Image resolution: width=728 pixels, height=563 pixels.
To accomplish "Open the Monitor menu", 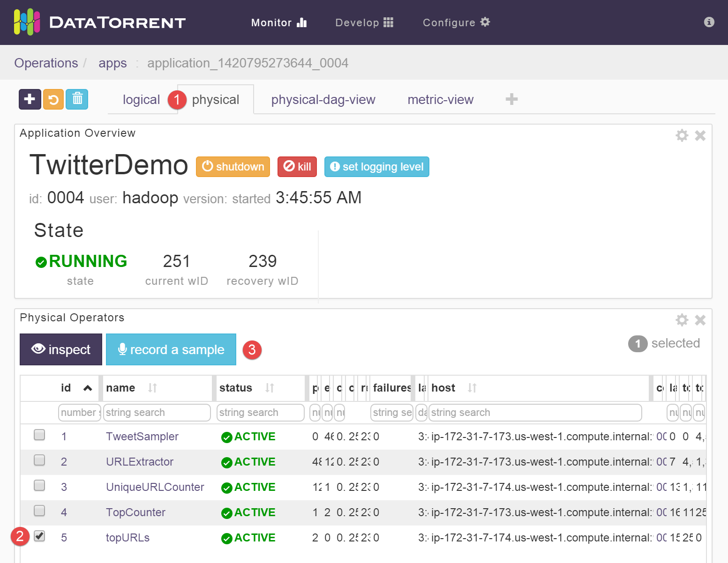I will [279, 22].
